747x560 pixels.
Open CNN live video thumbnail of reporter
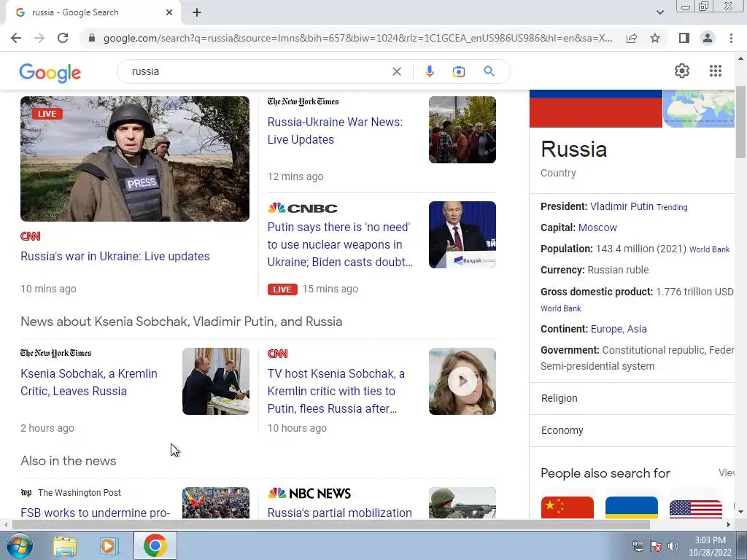coord(135,158)
